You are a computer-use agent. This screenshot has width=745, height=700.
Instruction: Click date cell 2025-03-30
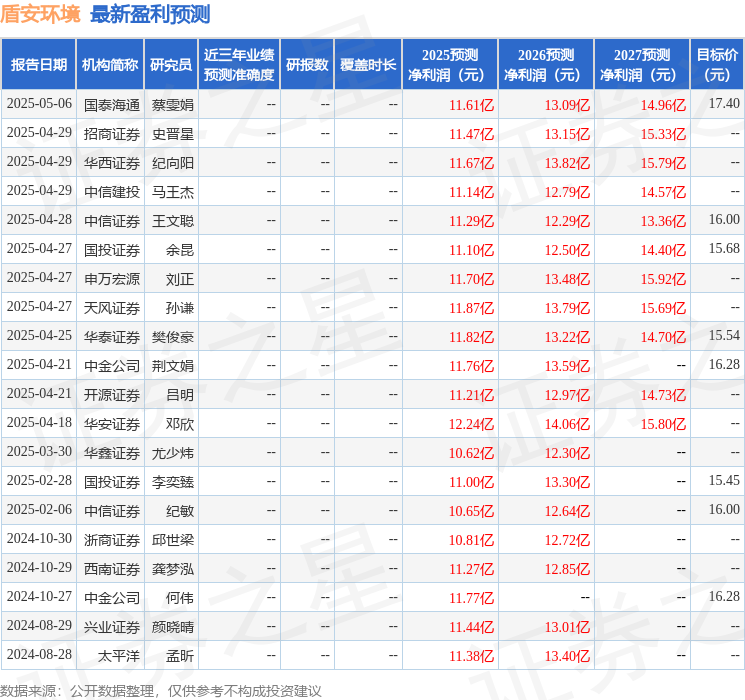point(39,451)
